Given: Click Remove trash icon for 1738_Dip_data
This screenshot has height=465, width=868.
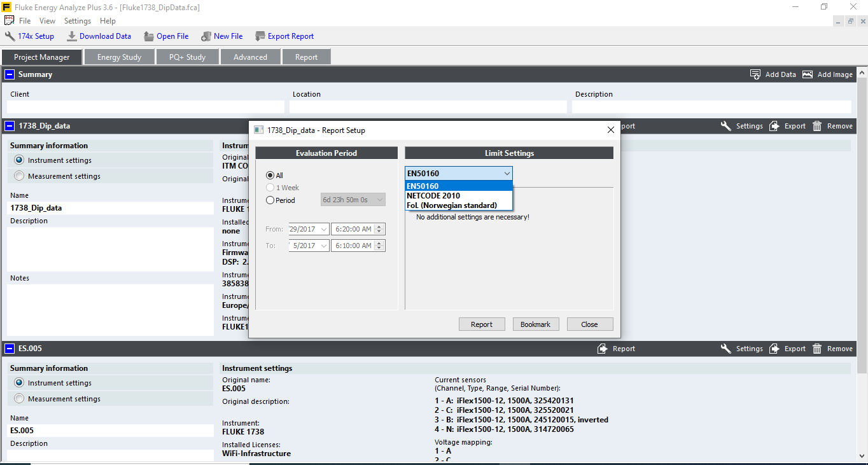Looking at the screenshot, I should point(817,126).
